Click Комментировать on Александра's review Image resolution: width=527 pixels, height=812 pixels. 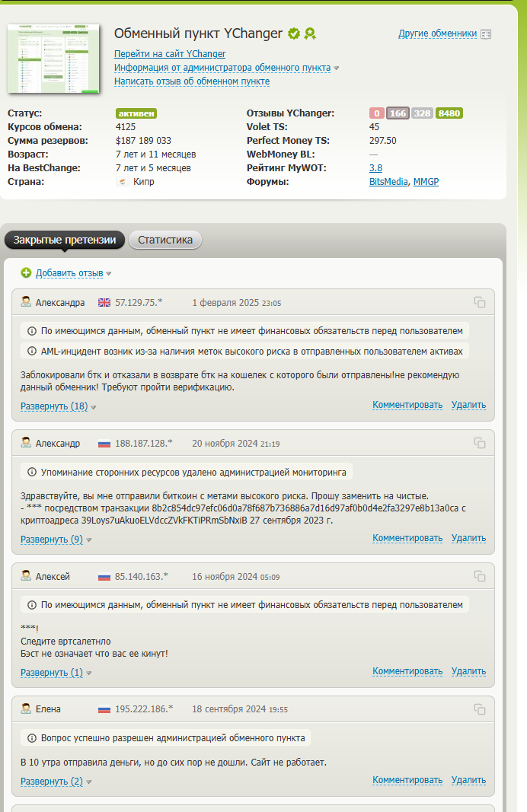(407, 405)
